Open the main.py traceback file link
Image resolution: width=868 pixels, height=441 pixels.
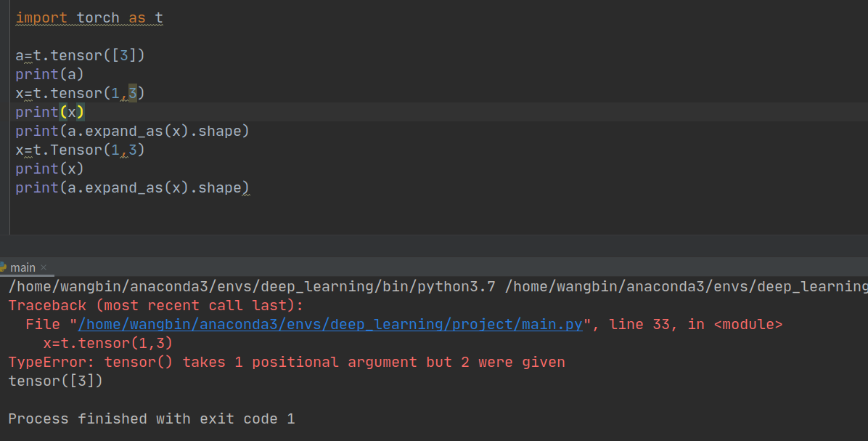pos(330,325)
